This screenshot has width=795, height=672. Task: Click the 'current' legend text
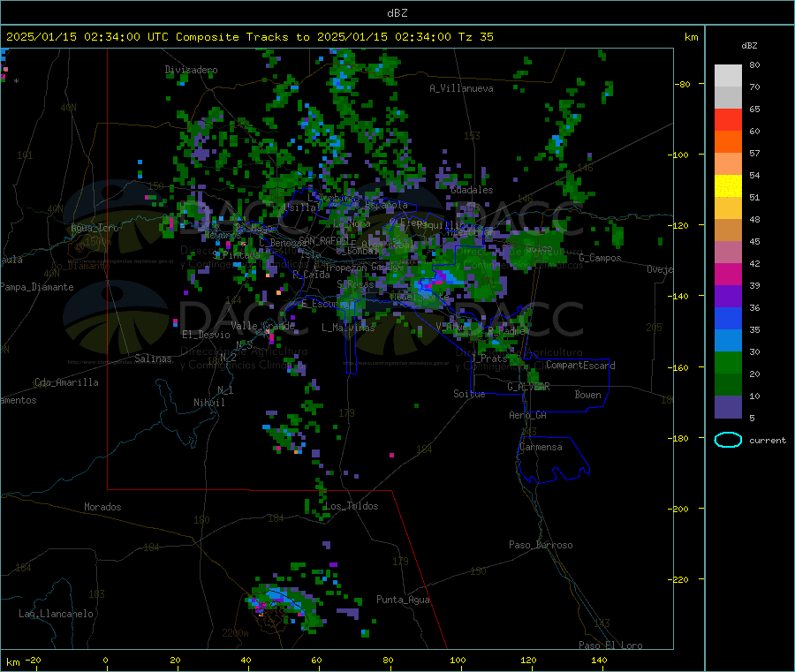point(767,441)
